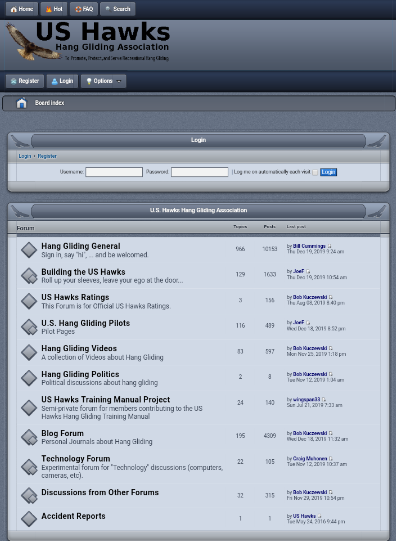View latest post icon in Technology Forum row

pyautogui.click(x=331, y=459)
